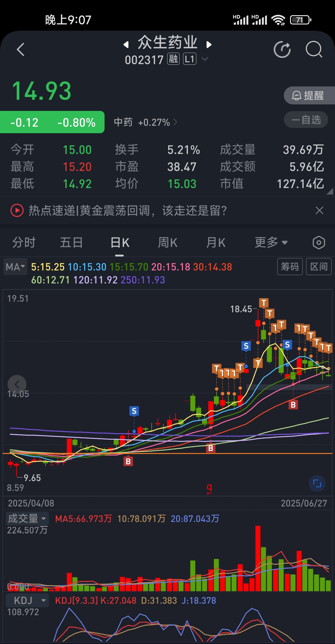Tap the MA5:66.973万 volume legend
This screenshot has width=335, height=644.
(x=83, y=519)
